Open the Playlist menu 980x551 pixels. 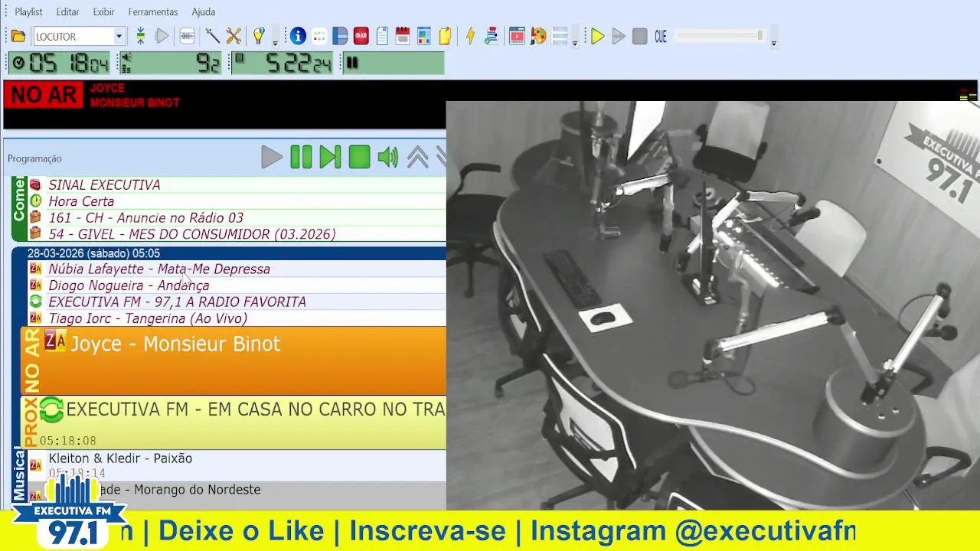(x=28, y=11)
